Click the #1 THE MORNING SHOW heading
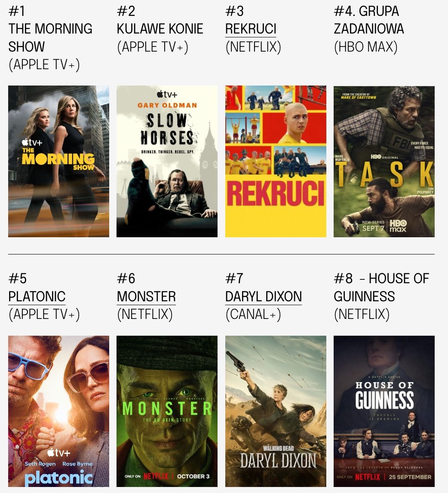 tap(50, 38)
